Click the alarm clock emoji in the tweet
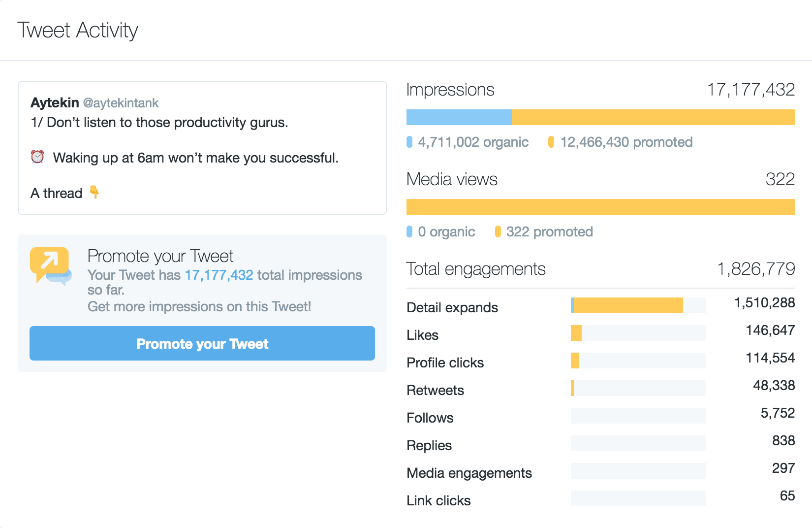The width and height of the screenshot is (812, 528). [x=37, y=157]
